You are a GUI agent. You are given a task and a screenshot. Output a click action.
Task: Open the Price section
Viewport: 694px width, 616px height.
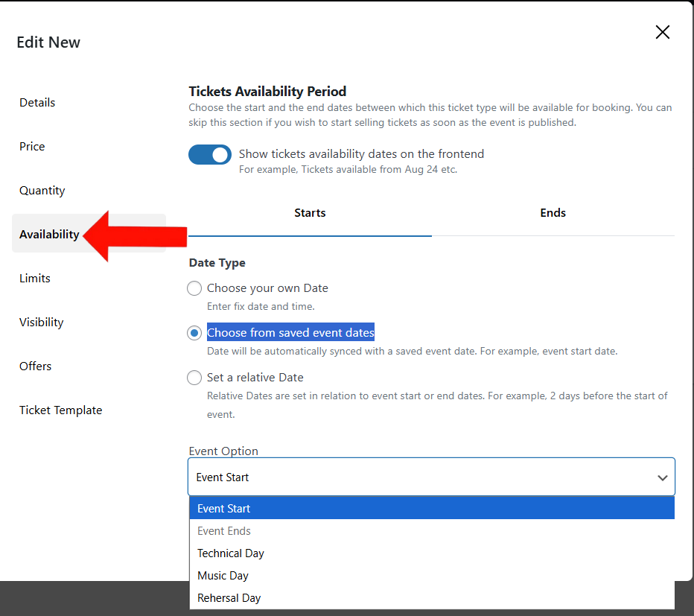(x=32, y=147)
